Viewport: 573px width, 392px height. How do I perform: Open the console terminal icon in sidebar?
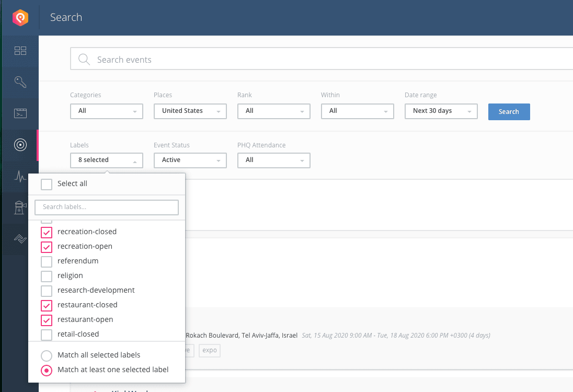pos(20,113)
